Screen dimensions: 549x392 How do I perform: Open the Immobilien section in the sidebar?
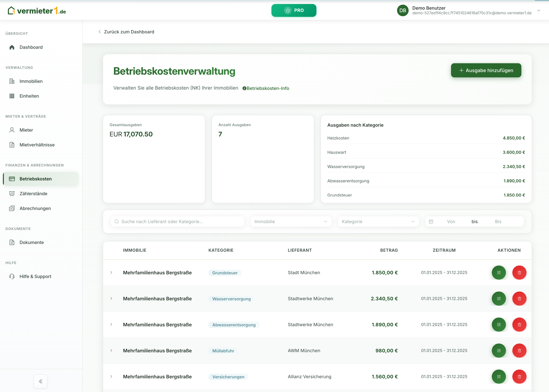(x=31, y=81)
